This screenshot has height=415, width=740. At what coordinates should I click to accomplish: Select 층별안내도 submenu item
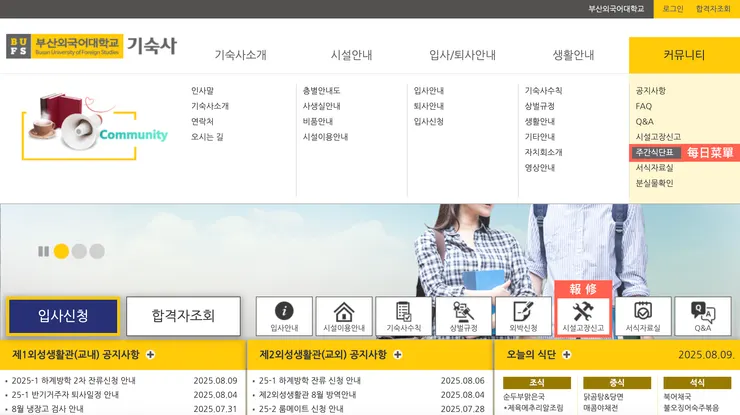[x=321, y=91]
